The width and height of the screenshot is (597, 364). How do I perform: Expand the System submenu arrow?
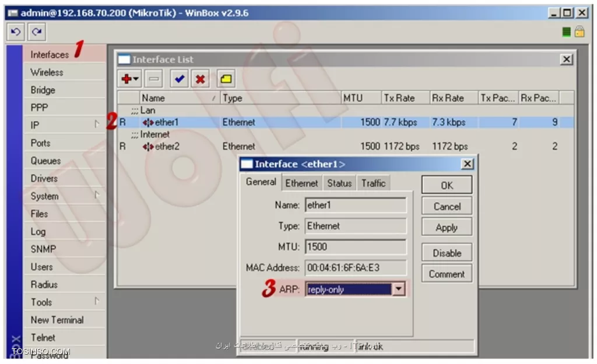click(x=97, y=195)
